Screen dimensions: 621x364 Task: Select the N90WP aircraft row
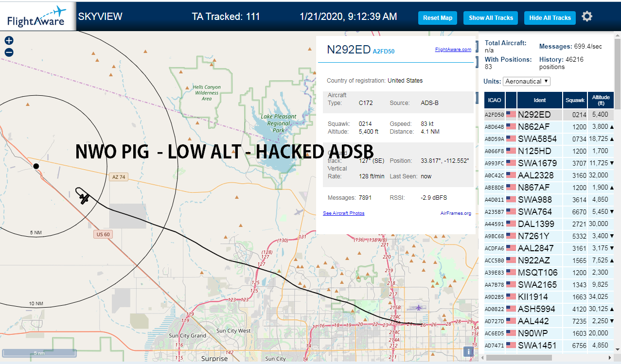[550, 333]
